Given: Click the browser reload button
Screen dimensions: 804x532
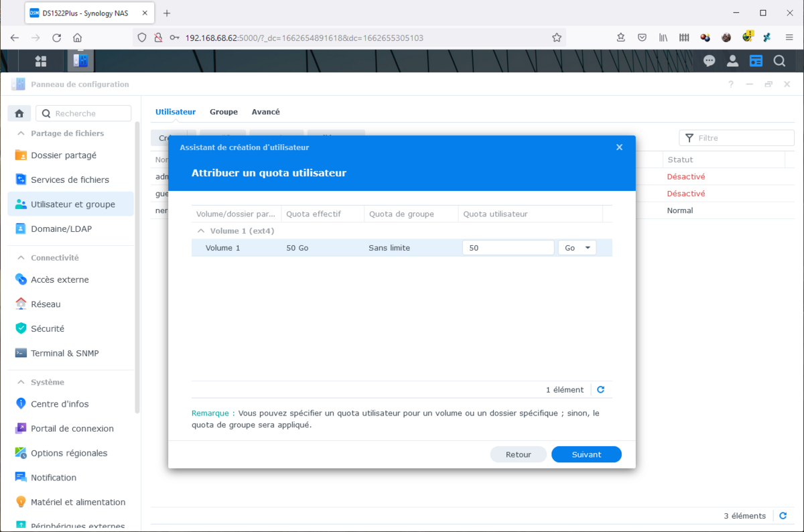Looking at the screenshot, I should [x=56, y=38].
